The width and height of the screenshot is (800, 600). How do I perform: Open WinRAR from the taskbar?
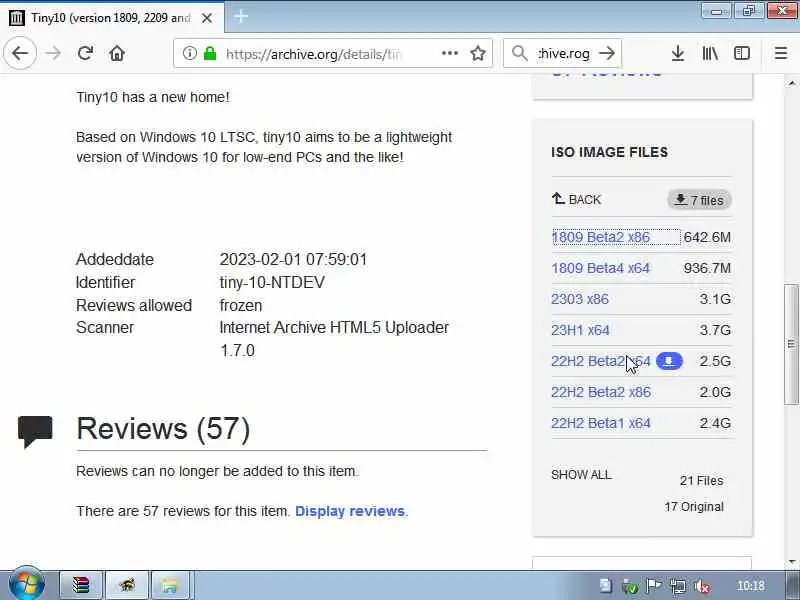81,585
